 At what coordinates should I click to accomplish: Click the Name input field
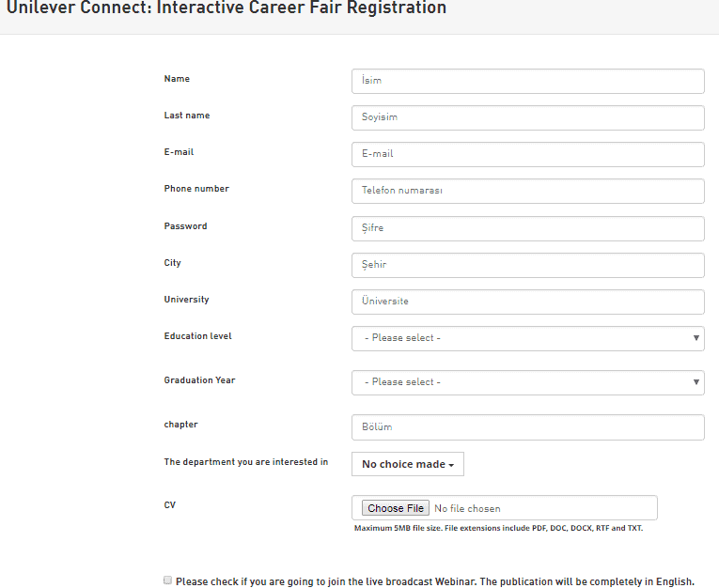[x=527, y=81]
